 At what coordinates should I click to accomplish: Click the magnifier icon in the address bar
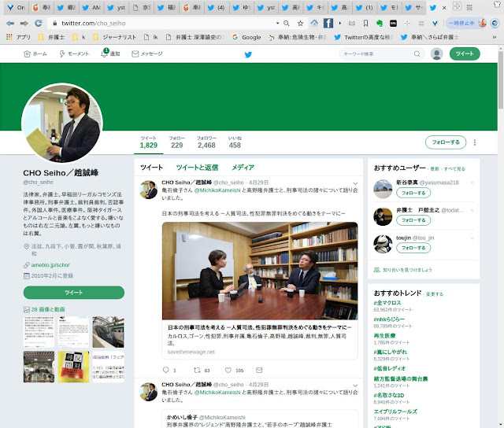click(x=287, y=23)
